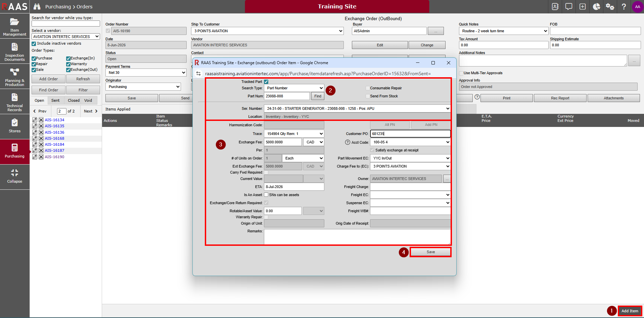
Task: View site information icon in popup address bar
Action: (x=198, y=74)
